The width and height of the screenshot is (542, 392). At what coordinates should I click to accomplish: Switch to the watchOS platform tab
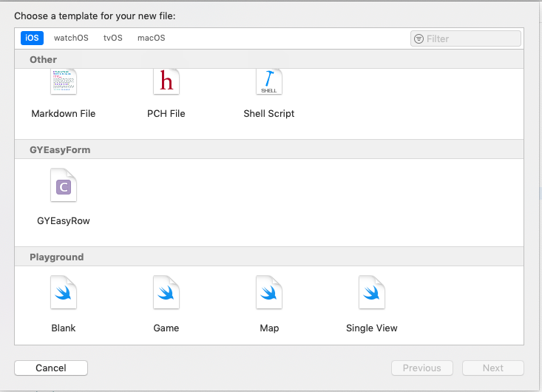click(x=71, y=38)
